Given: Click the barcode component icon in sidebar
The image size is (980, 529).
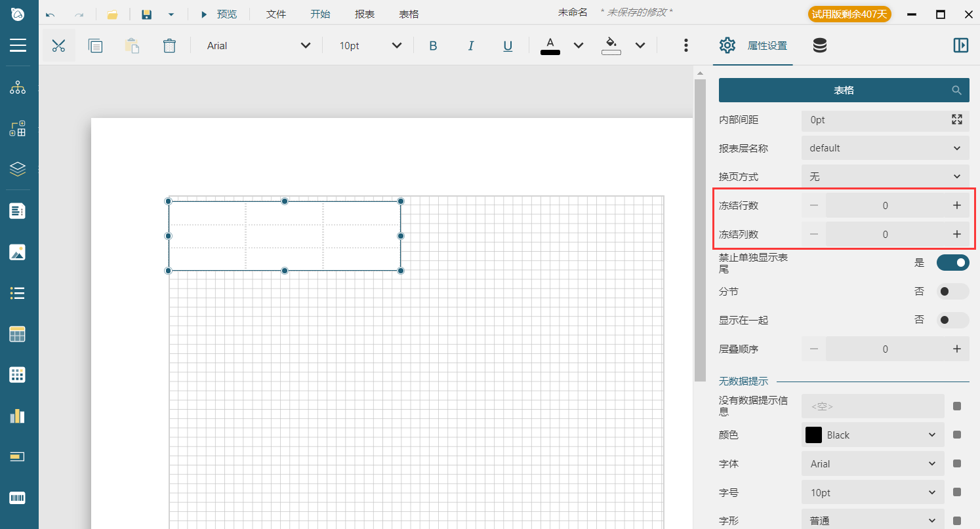Looking at the screenshot, I should click(18, 499).
